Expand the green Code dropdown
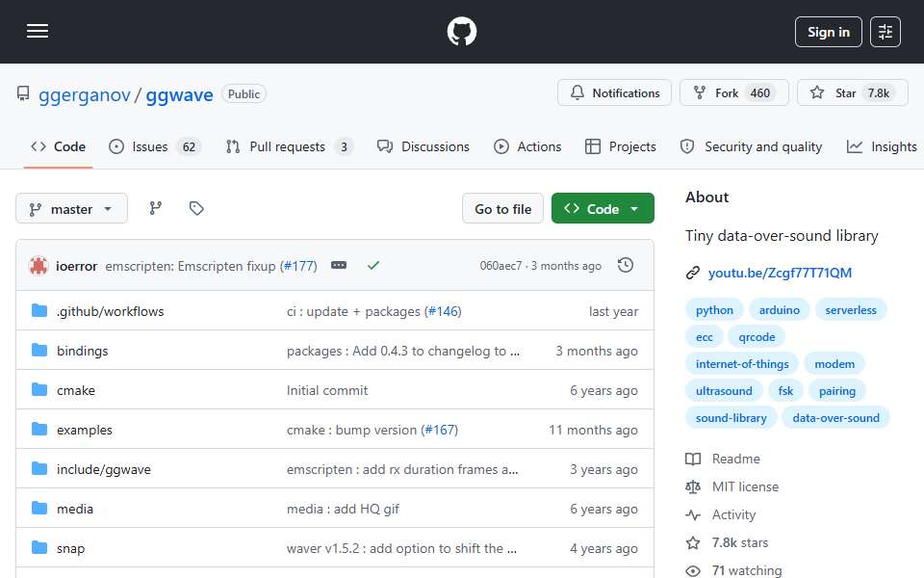Viewport: 924px width, 578px height. point(603,209)
